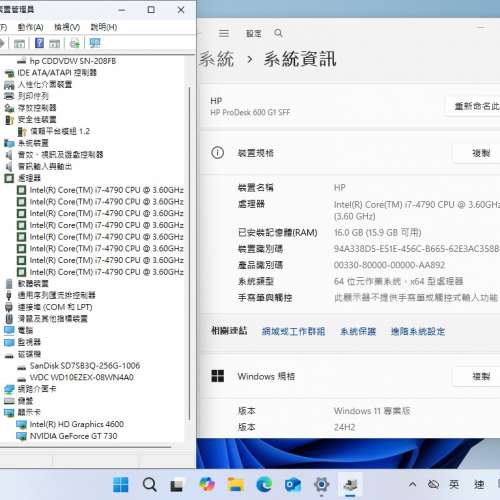
Task: Open the 網域或工作群組 link
Action: pyautogui.click(x=293, y=331)
